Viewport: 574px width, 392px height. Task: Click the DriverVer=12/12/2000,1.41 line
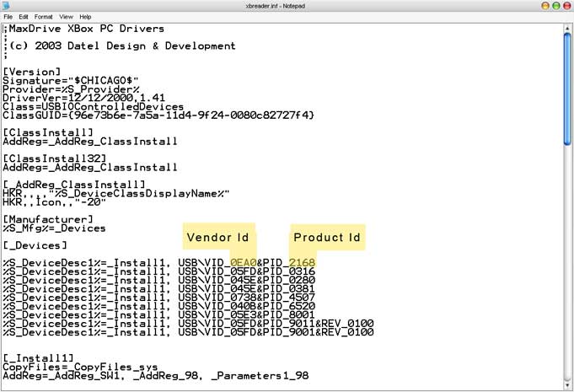point(83,98)
